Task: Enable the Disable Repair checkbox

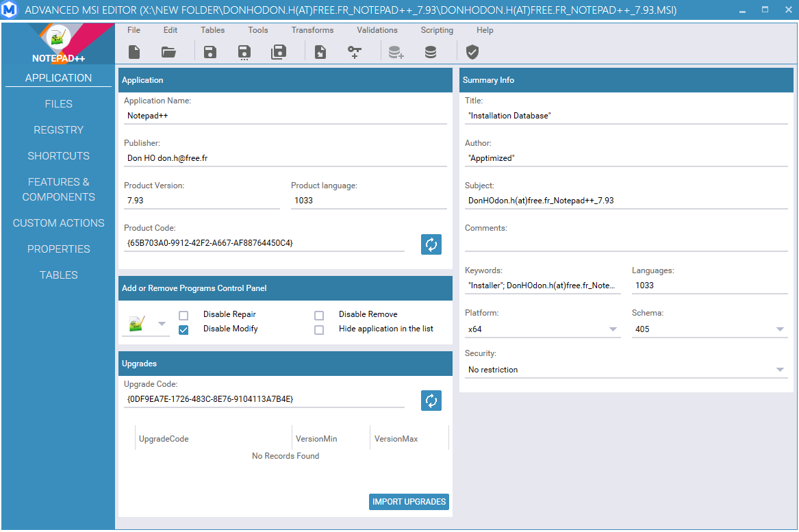Action: [x=183, y=316]
